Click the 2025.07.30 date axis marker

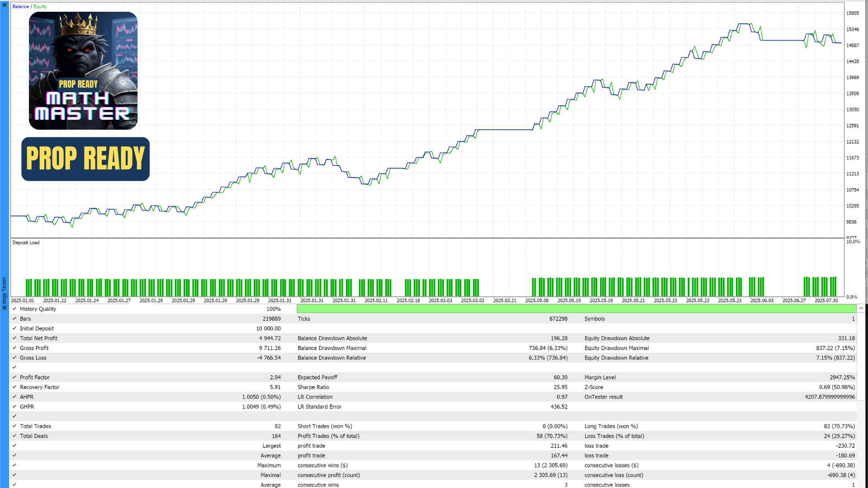826,300
